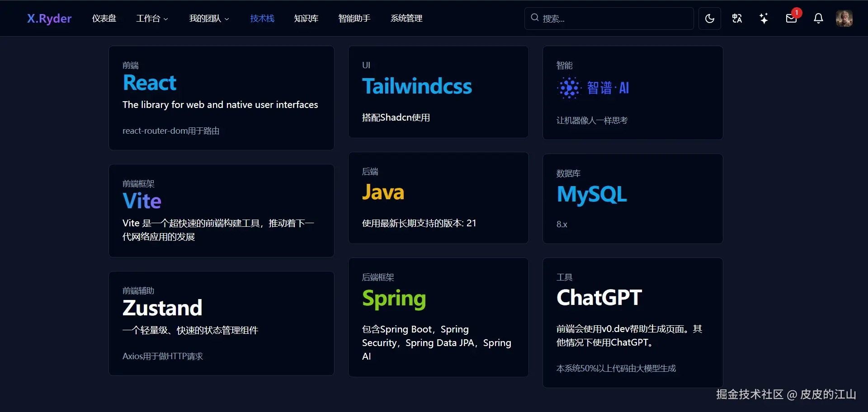Click the text '本系统50%以上代码由大模型生成'

point(616,369)
